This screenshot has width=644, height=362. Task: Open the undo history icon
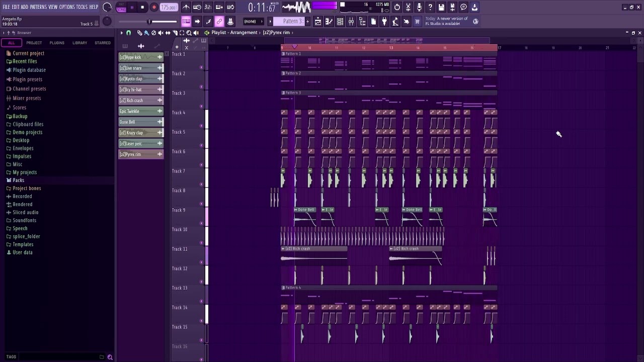pos(397,7)
